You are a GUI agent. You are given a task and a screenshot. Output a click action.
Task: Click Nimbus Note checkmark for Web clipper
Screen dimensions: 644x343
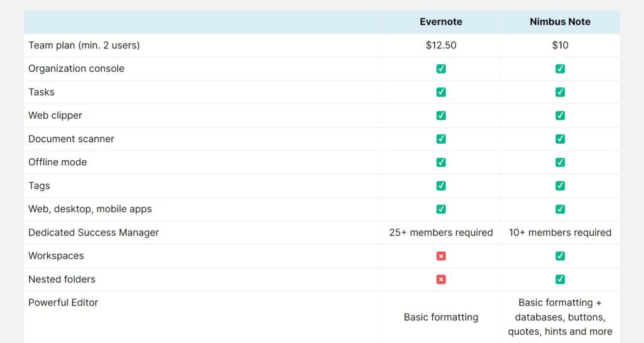click(560, 116)
